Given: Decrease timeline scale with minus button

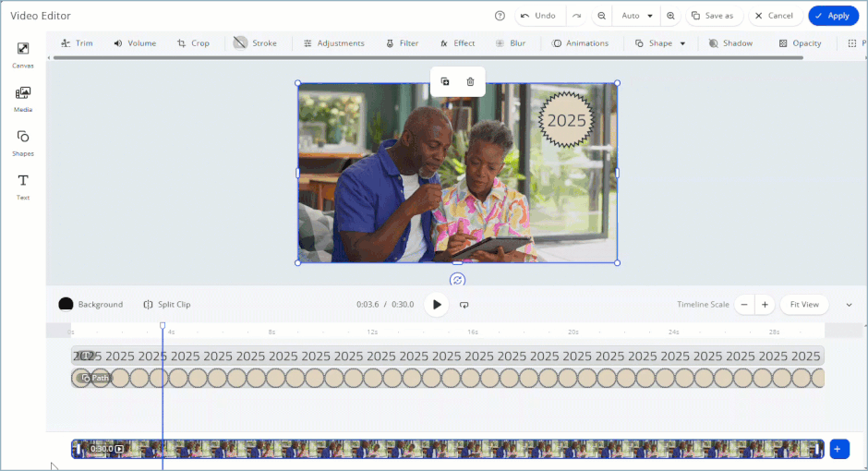Looking at the screenshot, I should (x=744, y=305).
